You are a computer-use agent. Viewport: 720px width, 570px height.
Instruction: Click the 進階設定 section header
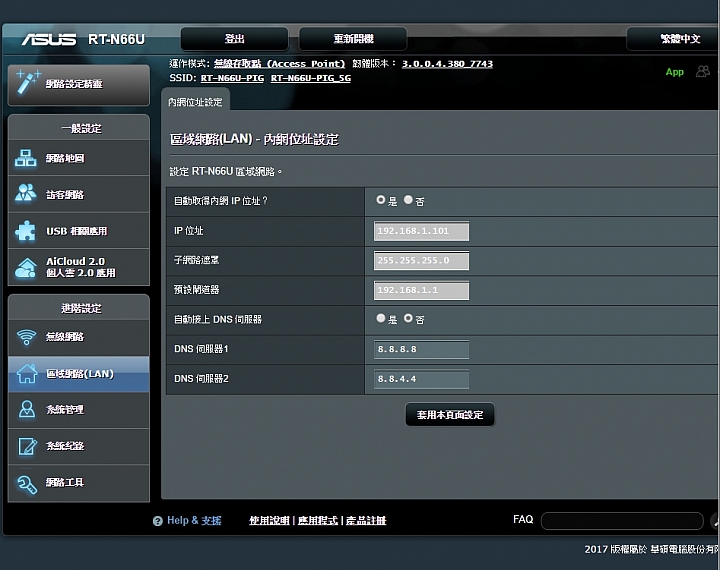tap(79, 308)
